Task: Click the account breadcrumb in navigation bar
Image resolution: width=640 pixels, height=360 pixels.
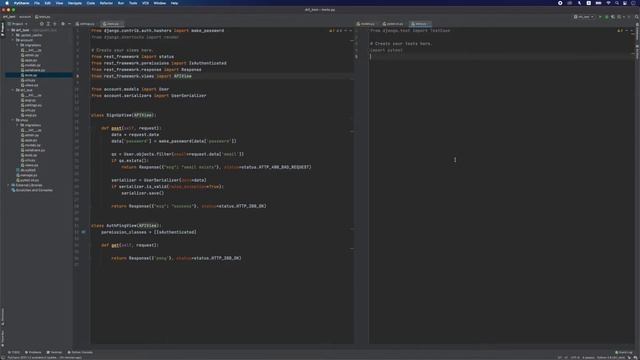Action: [25, 17]
